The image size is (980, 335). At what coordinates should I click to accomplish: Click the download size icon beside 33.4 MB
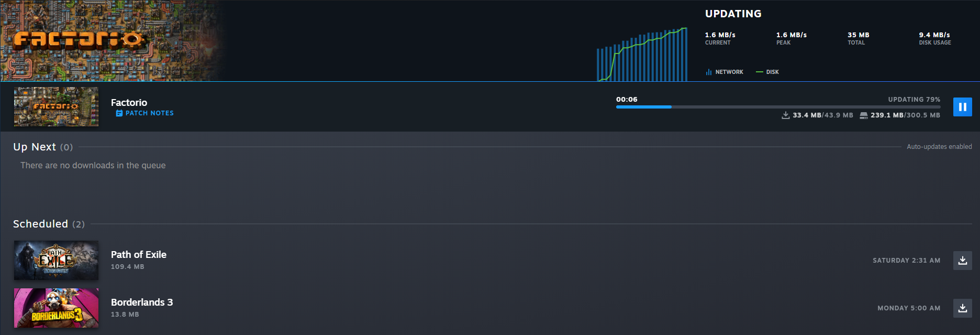[x=785, y=115]
